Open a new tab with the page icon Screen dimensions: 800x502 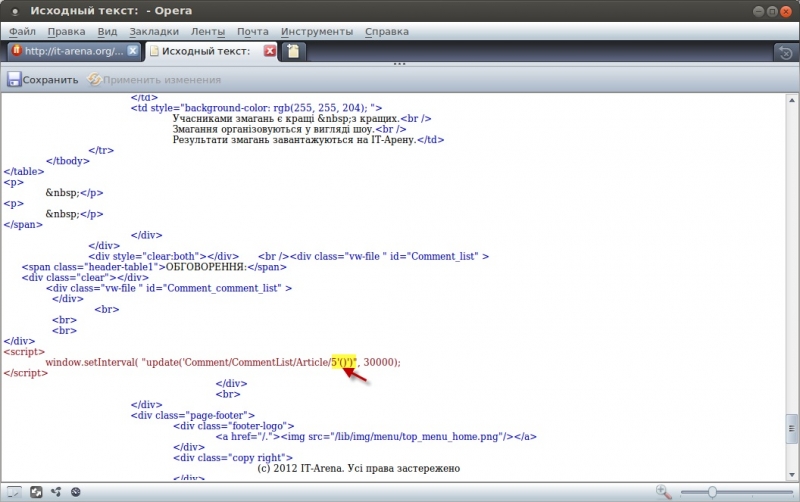(293, 51)
